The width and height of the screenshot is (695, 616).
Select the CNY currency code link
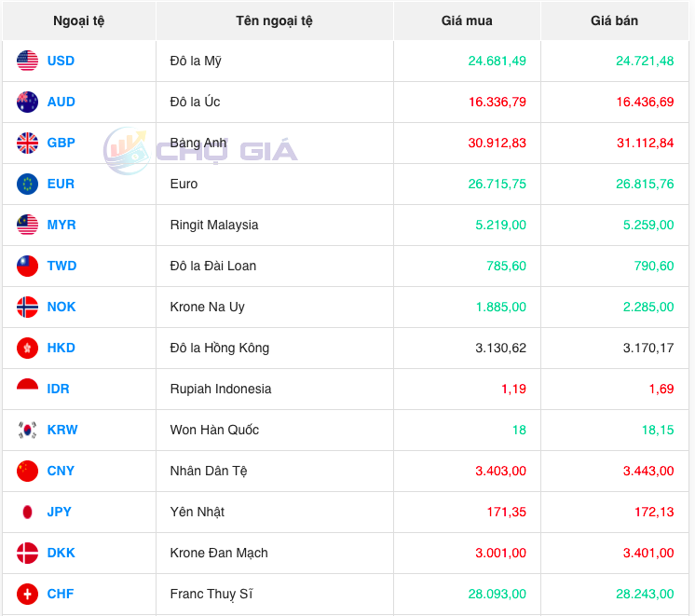[61, 472]
